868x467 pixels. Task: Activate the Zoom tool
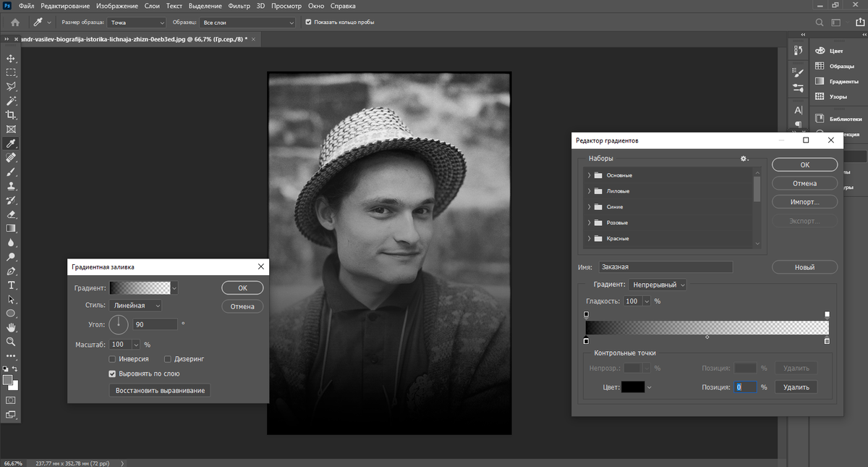pos(11,342)
